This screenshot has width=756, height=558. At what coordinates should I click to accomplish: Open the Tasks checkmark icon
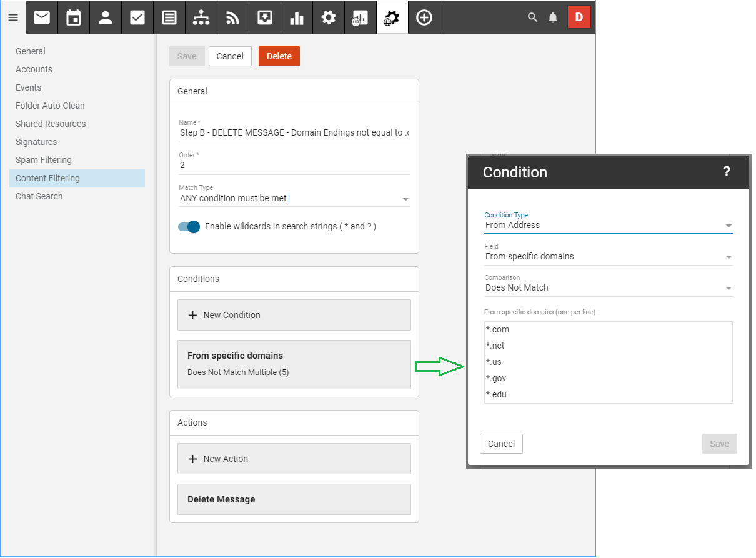pyautogui.click(x=137, y=17)
